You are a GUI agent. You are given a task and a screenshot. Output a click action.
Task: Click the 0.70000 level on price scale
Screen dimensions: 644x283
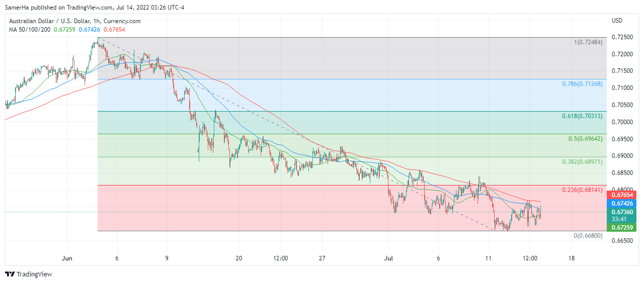tap(622, 122)
